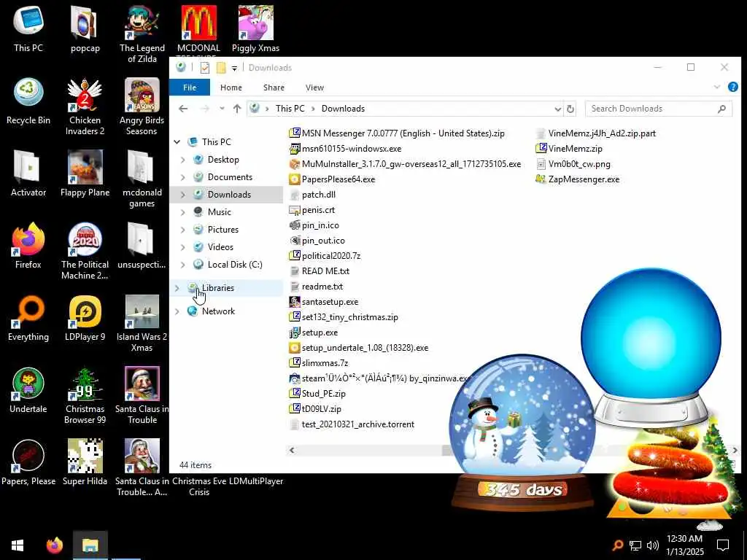The height and width of the screenshot is (560, 747).
Task: Select the mcdonald games folder icon
Action: pos(142,179)
